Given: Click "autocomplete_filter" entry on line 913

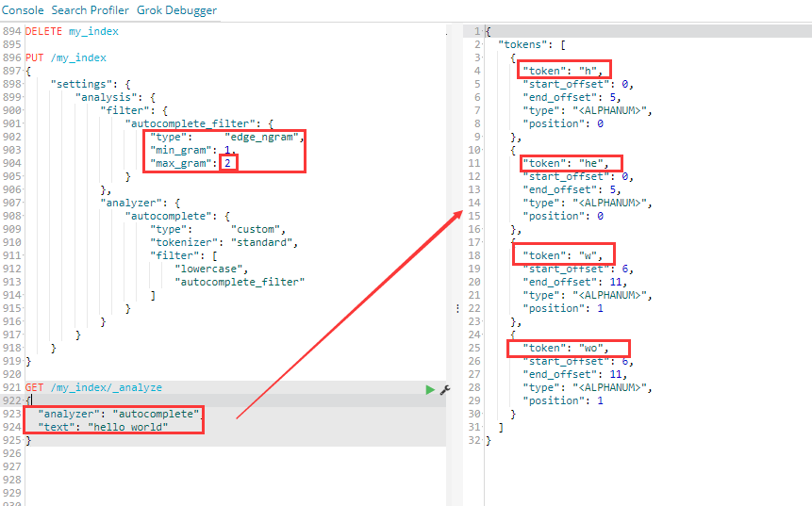Looking at the screenshot, I should pyautogui.click(x=240, y=282).
